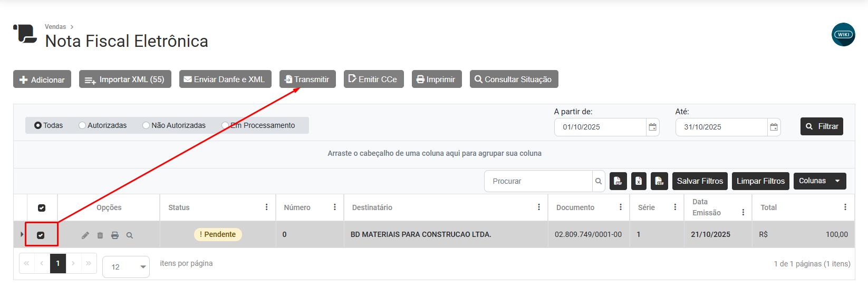Viewport: 868px width, 298px height.
Task: Select the Todas radio filter
Action: [38, 125]
